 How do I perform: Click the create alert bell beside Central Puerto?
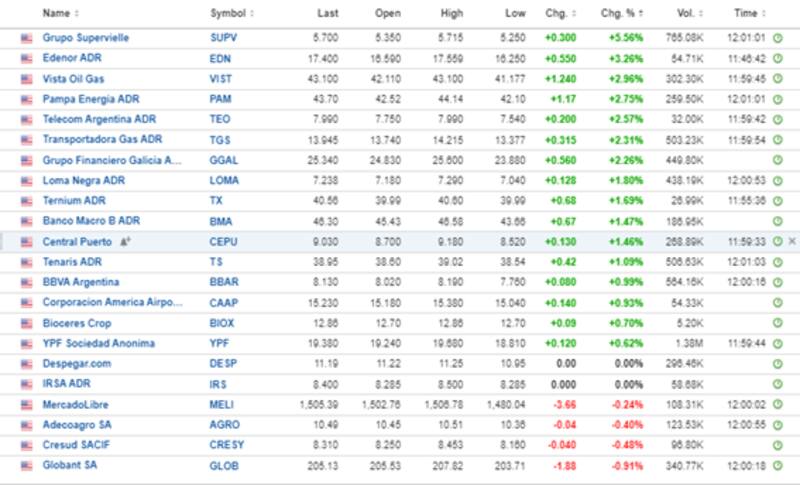tap(125, 242)
